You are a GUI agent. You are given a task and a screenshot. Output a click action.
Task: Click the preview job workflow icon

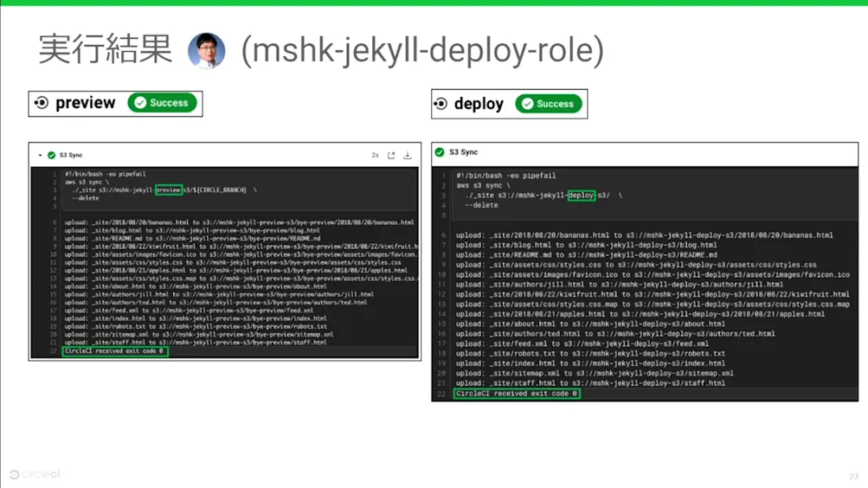point(42,103)
